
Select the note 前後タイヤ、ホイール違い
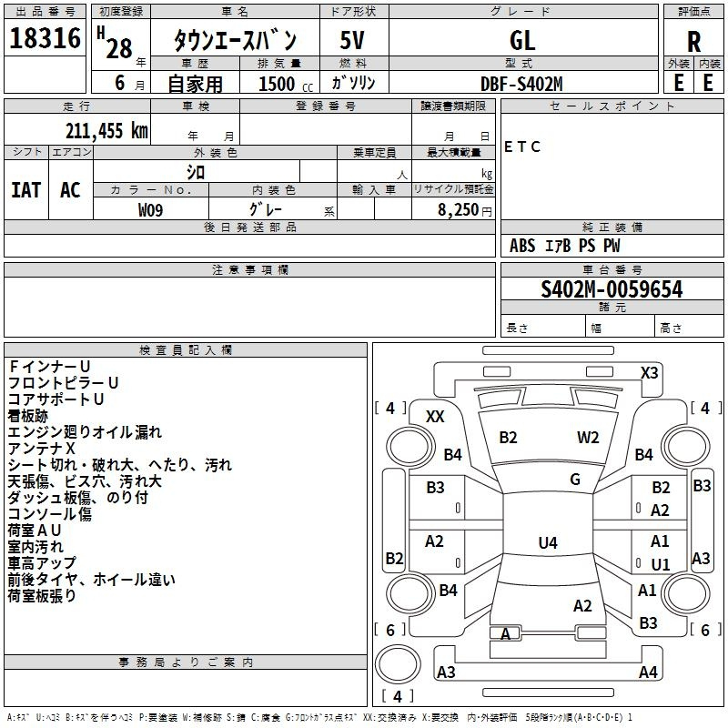[x=92, y=580]
